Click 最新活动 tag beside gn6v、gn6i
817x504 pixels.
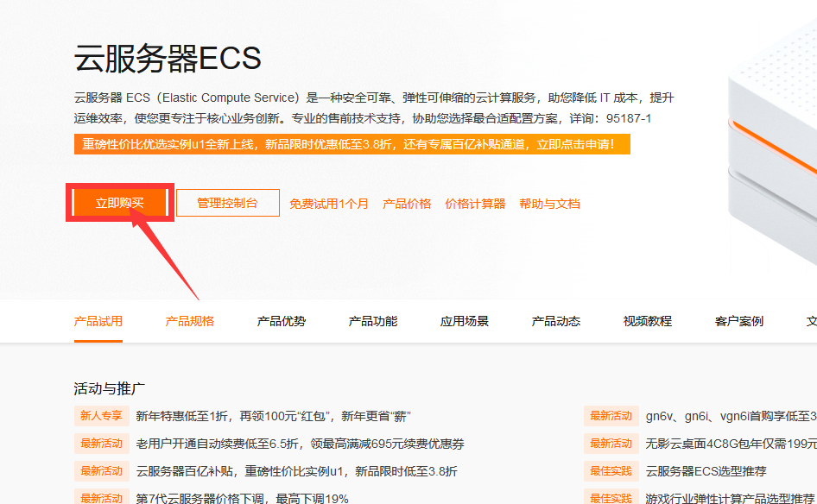click(x=611, y=416)
